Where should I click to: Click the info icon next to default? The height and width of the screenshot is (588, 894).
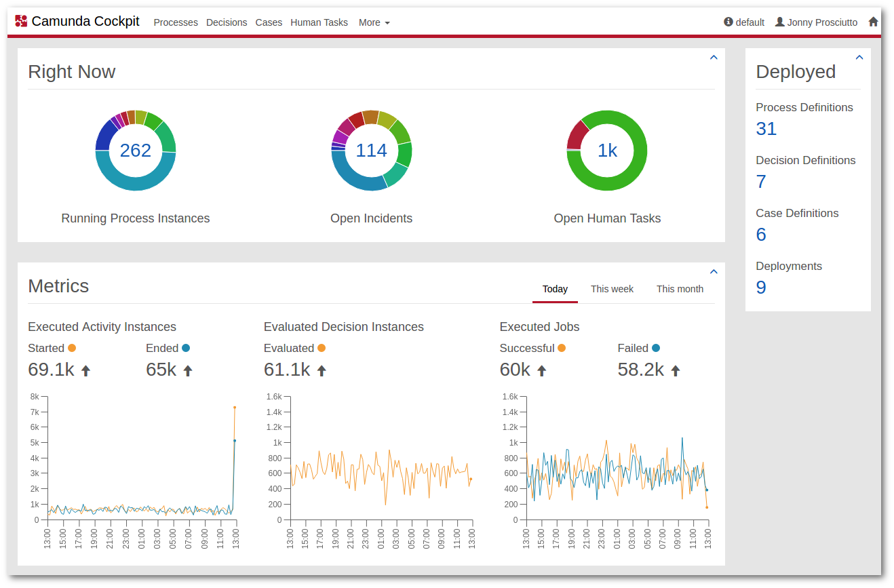[x=728, y=22]
